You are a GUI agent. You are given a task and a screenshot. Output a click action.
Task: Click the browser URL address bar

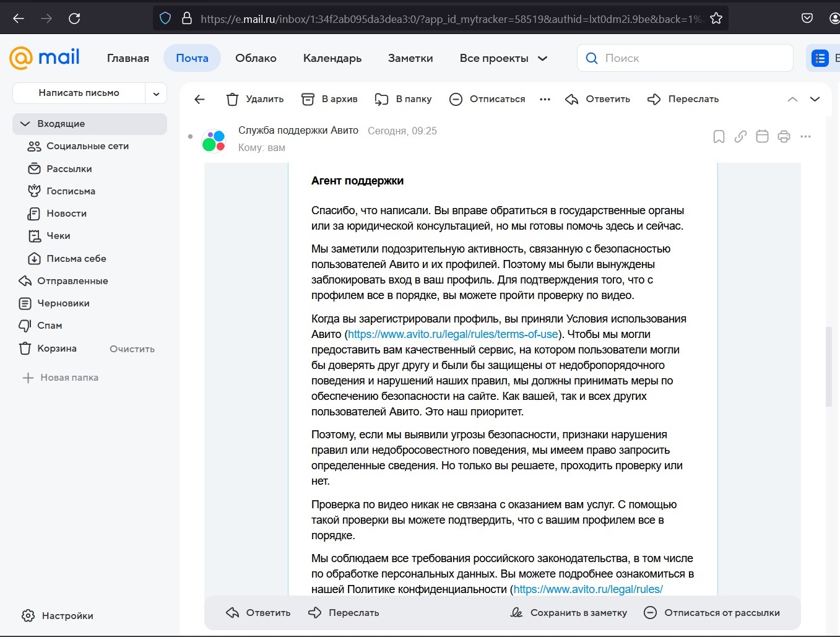452,19
